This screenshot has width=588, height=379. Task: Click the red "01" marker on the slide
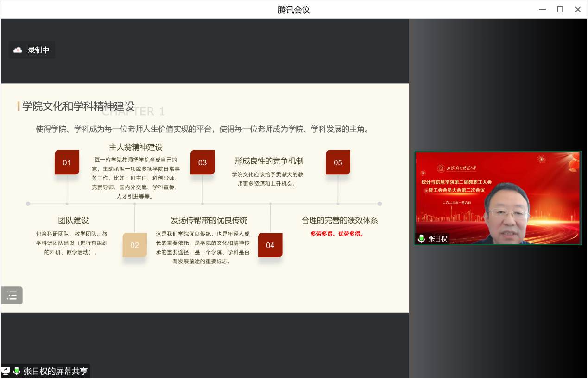67,162
